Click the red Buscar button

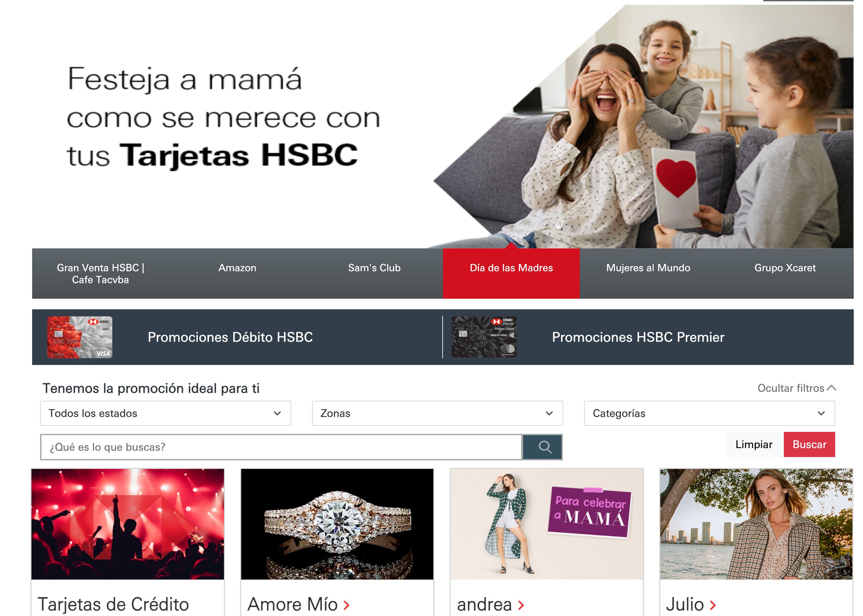tap(810, 444)
